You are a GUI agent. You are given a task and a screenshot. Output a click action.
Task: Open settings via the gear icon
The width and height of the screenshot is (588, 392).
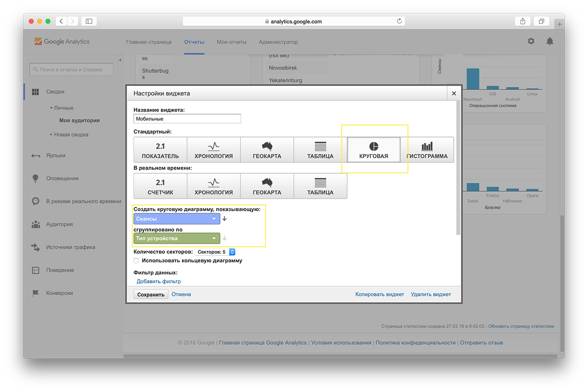point(531,41)
